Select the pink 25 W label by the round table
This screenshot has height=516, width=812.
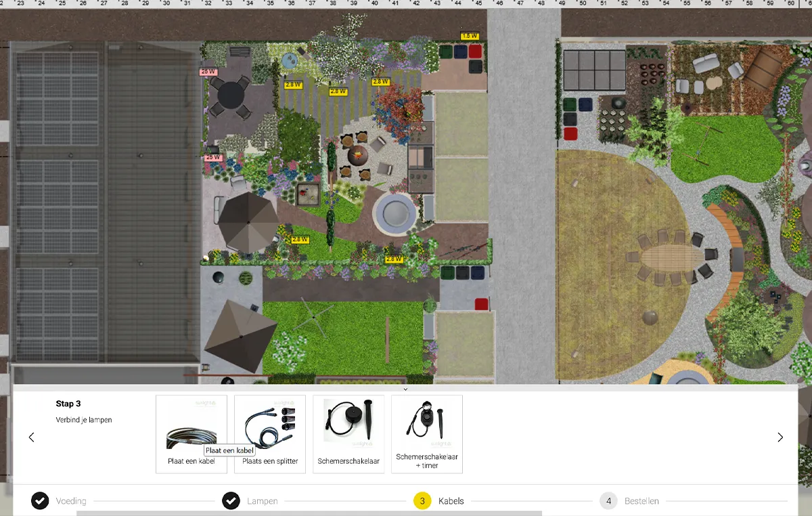[208, 71]
